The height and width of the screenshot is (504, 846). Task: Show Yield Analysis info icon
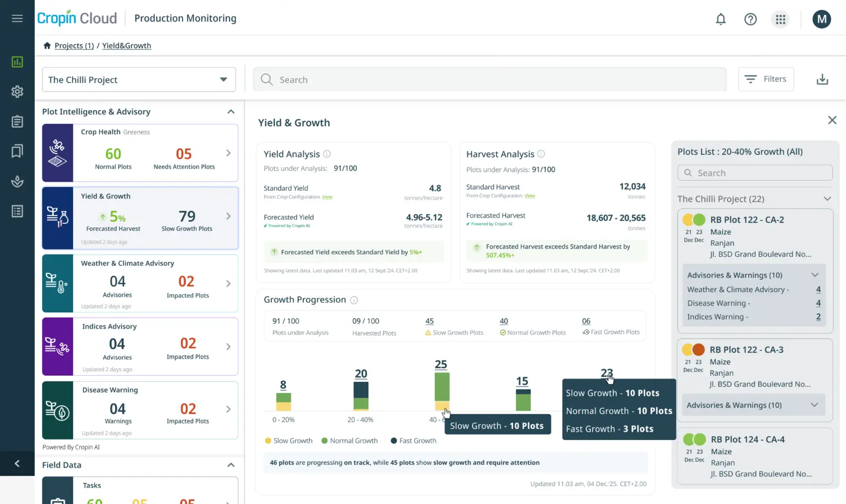click(327, 154)
